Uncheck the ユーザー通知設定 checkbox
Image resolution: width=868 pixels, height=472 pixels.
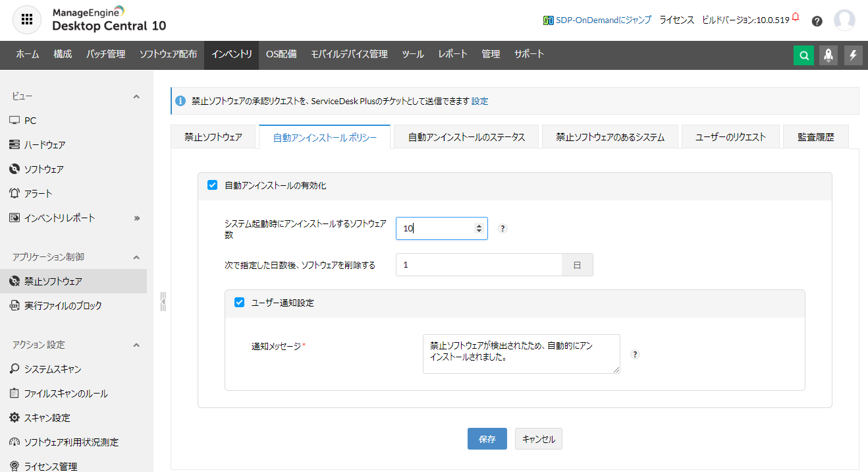pyautogui.click(x=240, y=303)
